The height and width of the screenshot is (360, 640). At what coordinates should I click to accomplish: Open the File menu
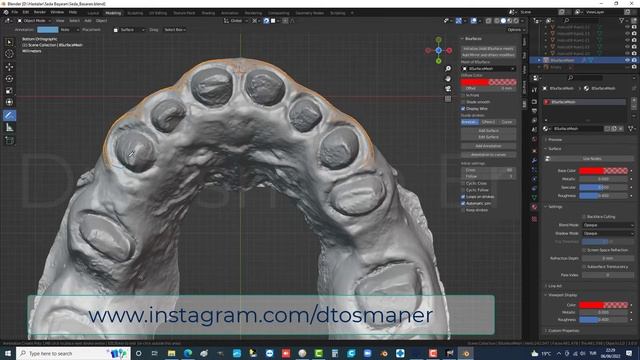pos(15,12)
